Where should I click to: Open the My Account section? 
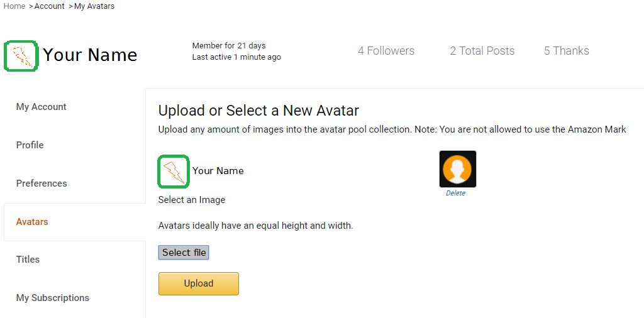[x=41, y=107]
